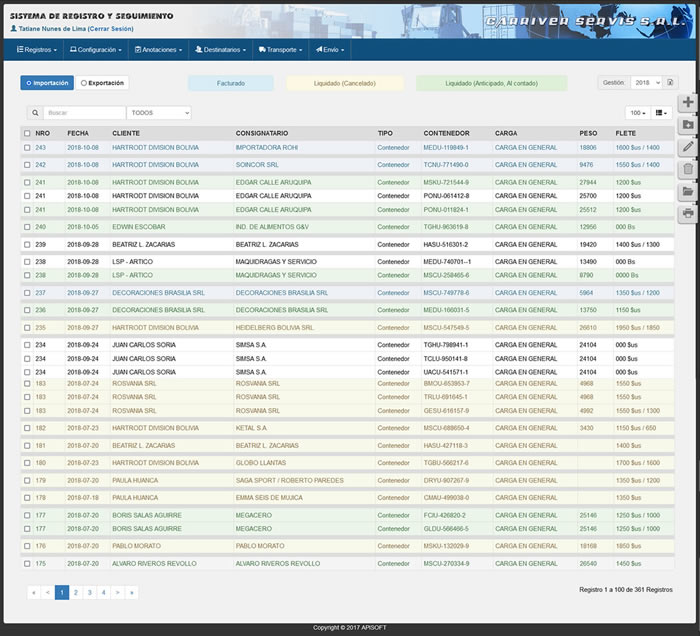Click the CLIENTE column header
Viewport: 700px width, 636px height.
[126, 133]
